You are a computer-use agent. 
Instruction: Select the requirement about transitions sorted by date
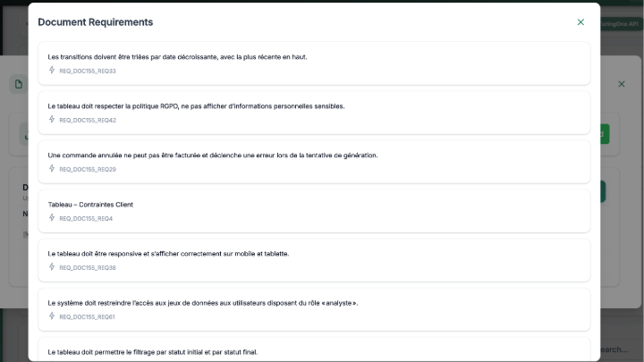point(177,56)
